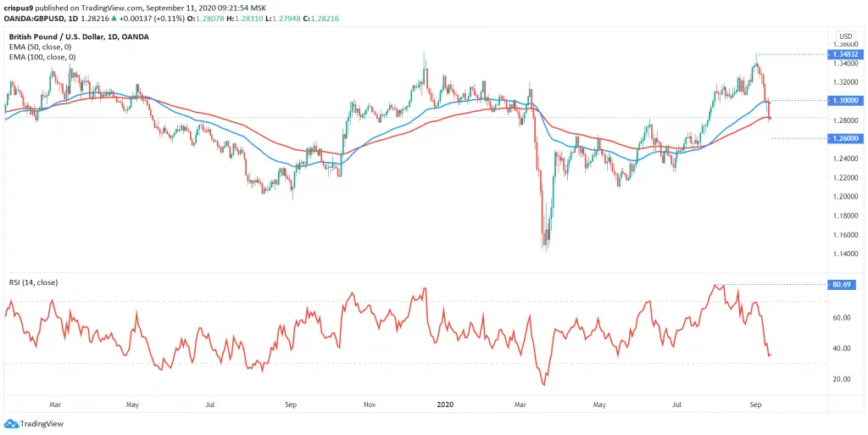Open the crispus9 author name
868x435 pixels.
tap(19, 9)
